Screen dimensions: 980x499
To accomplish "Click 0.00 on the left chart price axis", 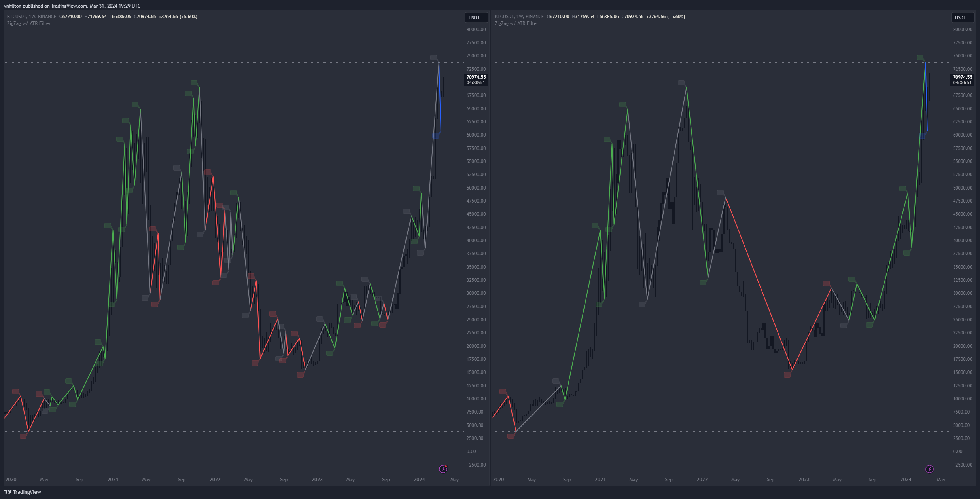I will (471, 452).
